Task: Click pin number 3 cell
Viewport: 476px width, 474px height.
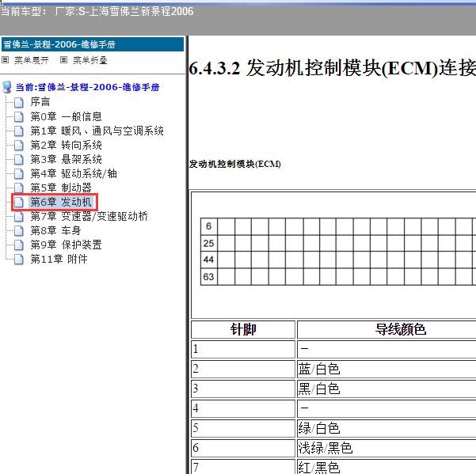Action: coord(243,389)
